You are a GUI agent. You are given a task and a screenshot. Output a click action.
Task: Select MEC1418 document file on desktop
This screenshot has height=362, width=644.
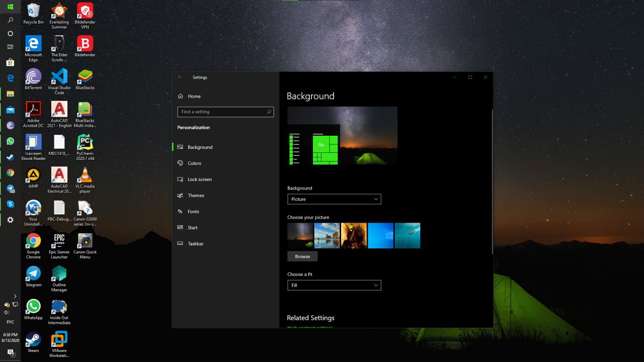pos(59,146)
